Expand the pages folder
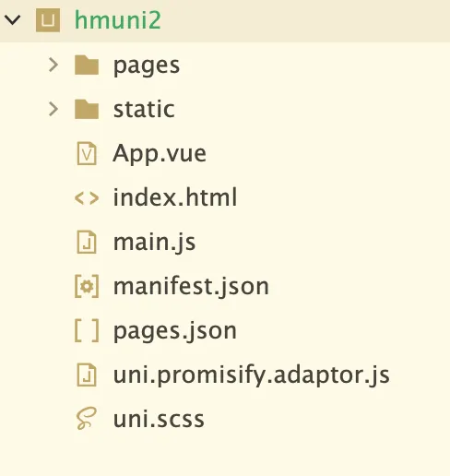This screenshot has width=450, height=476. coord(53,65)
